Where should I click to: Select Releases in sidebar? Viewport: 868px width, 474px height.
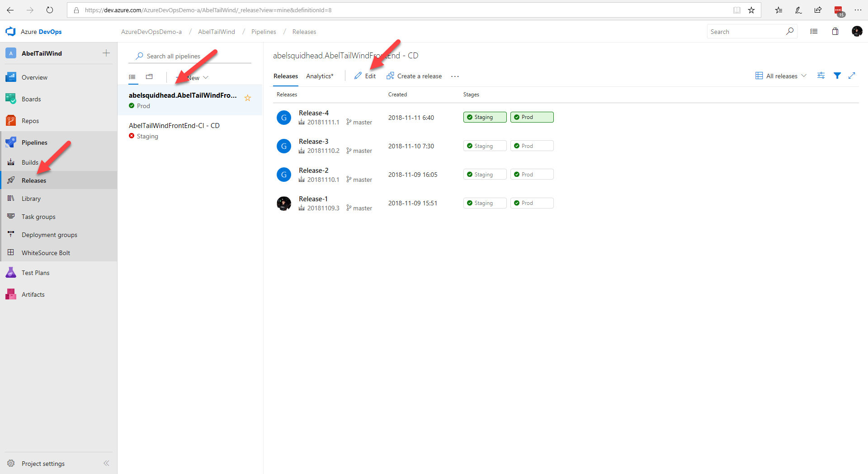pos(59,180)
